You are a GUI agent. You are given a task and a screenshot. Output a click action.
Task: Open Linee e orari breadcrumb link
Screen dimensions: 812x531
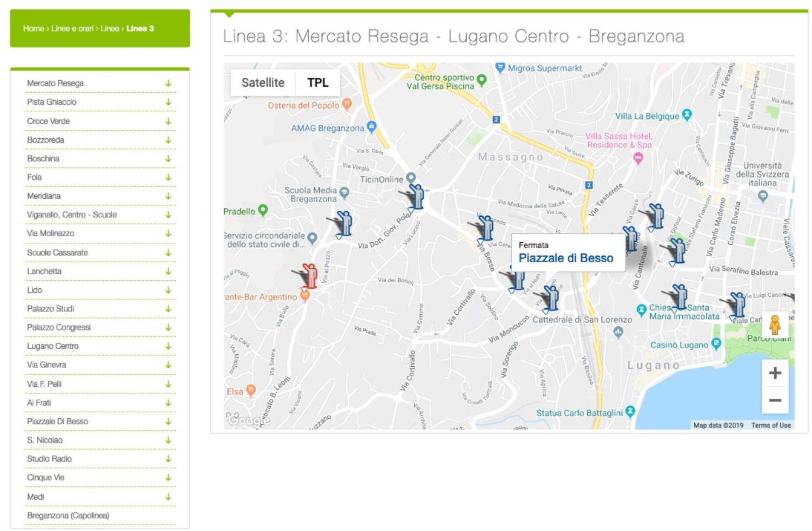pyautogui.click(x=73, y=29)
